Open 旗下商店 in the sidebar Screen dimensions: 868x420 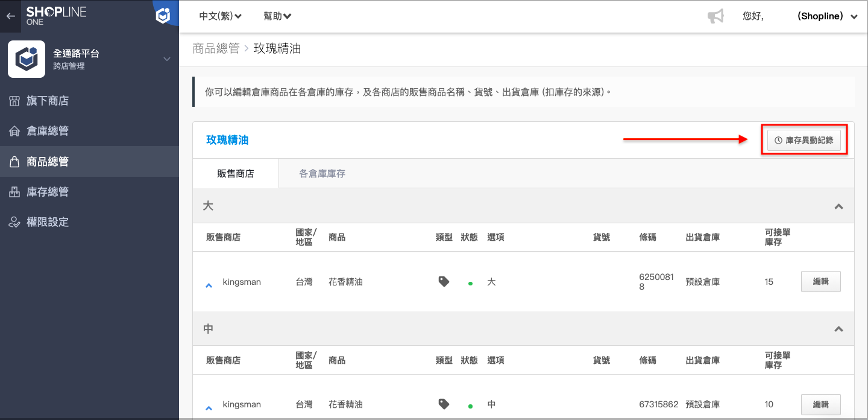tap(89, 101)
